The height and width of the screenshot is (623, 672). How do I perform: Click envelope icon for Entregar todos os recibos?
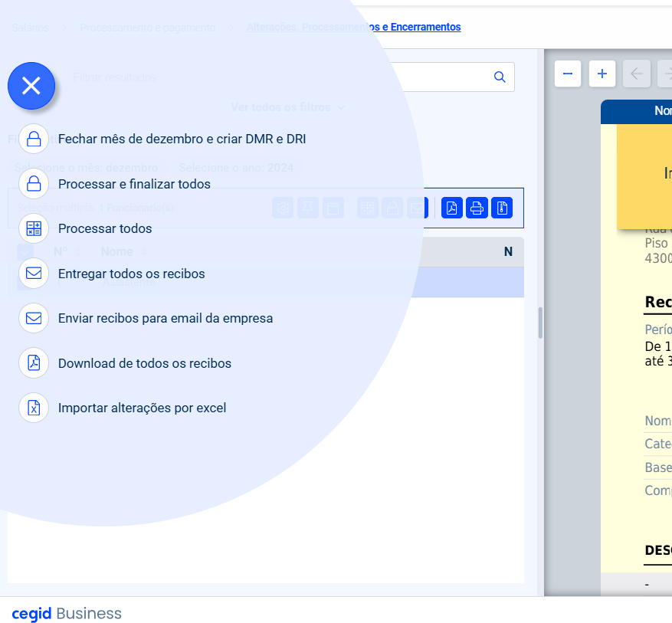34,274
